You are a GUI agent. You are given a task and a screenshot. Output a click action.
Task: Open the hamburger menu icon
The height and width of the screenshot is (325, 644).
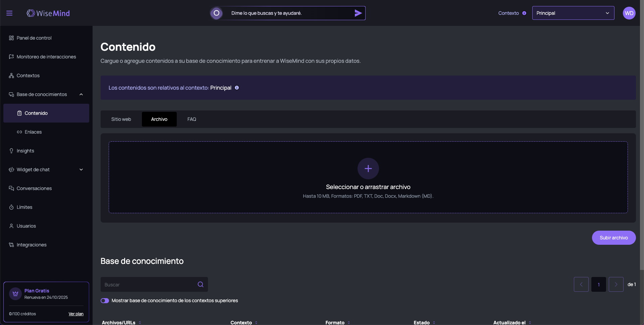coord(9,13)
